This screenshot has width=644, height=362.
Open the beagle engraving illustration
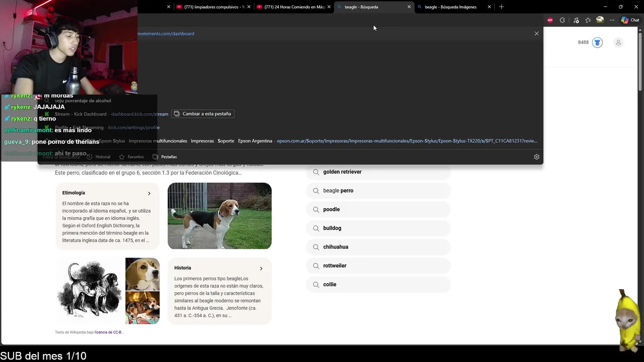click(x=90, y=291)
